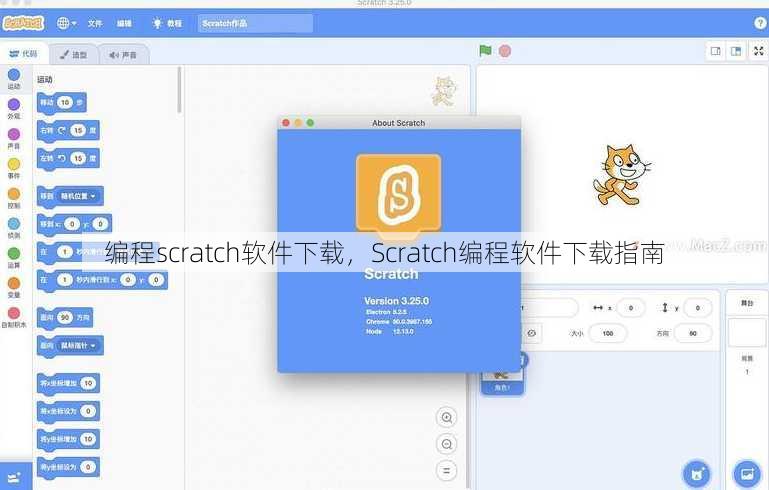This screenshot has width=769, height=490.
Task: Click the y value in 移到 x y block
Action: [100, 224]
